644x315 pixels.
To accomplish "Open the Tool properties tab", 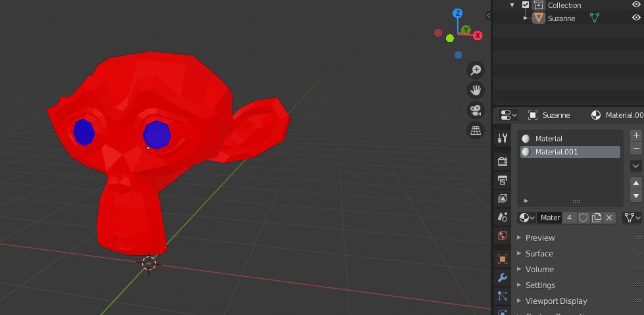I will coord(503,138).
